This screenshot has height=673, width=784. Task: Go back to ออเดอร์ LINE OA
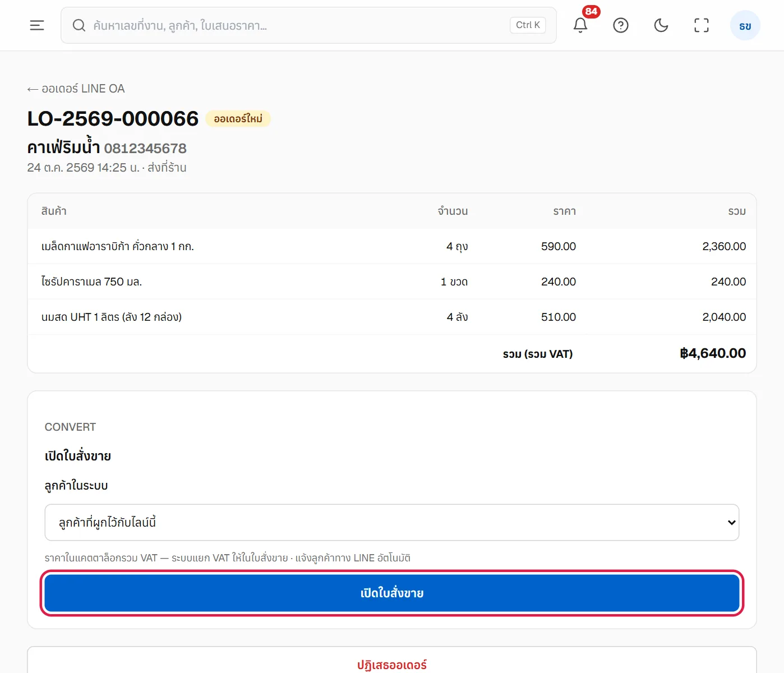click(x=76, y=89)
